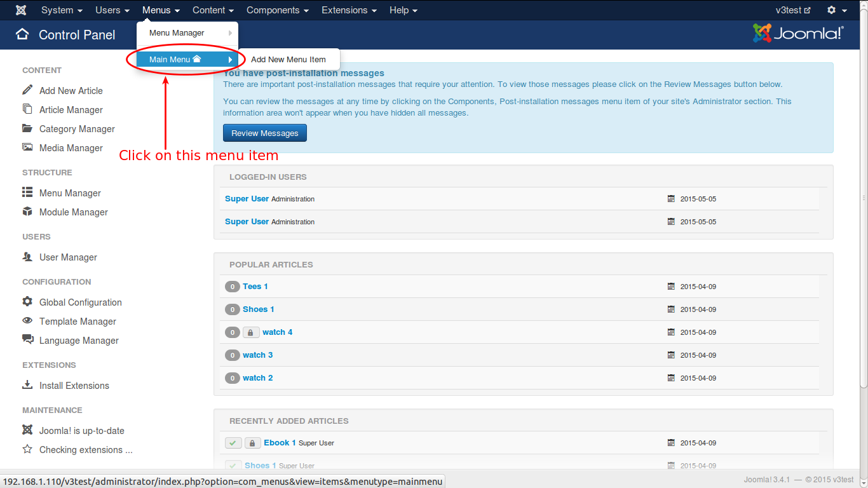The height and width of the screenshot is (488, 868).
Task: Open the Tees 1 article link
Action: coord(255,287)
